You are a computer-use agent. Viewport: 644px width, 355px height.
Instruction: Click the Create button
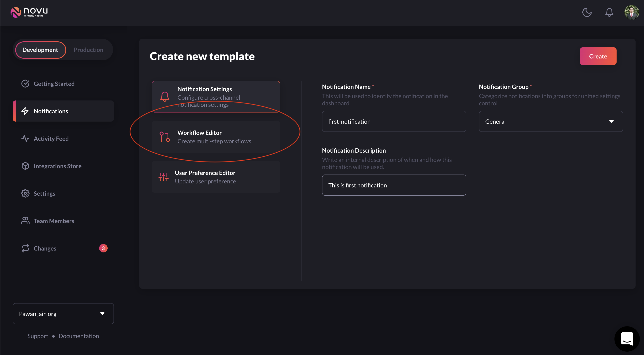pos(598,56)
